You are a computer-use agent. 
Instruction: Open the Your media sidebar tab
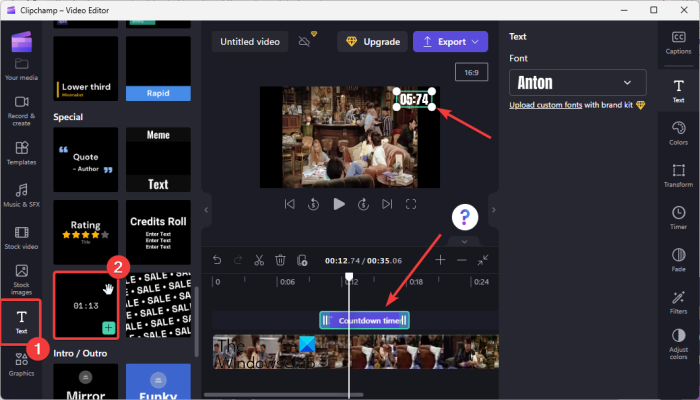click(21, 69)
